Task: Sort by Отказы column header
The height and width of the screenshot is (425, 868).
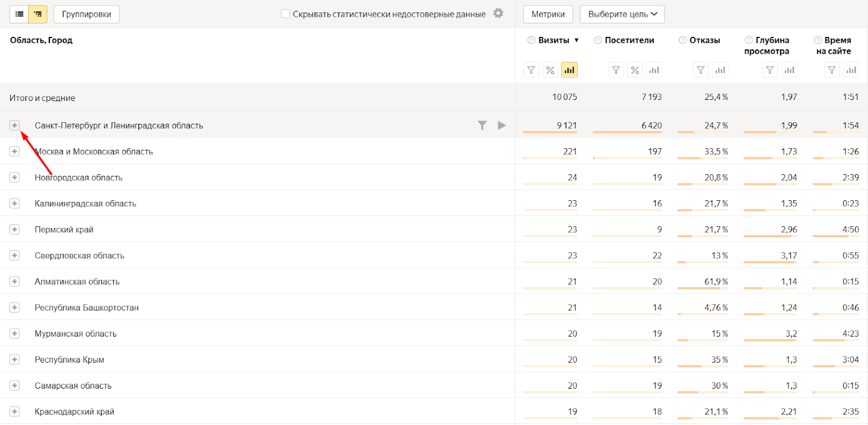Action: tap(705, 40)
